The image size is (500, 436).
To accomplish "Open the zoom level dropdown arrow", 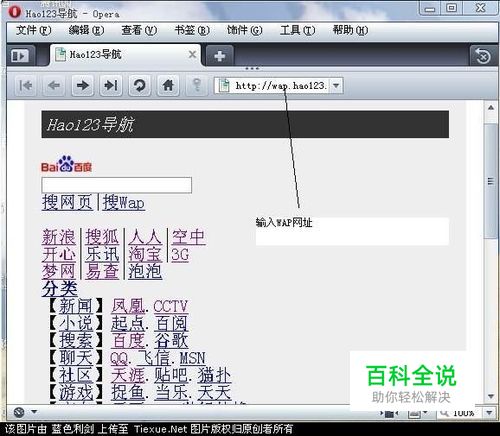I will click(489, 413).
